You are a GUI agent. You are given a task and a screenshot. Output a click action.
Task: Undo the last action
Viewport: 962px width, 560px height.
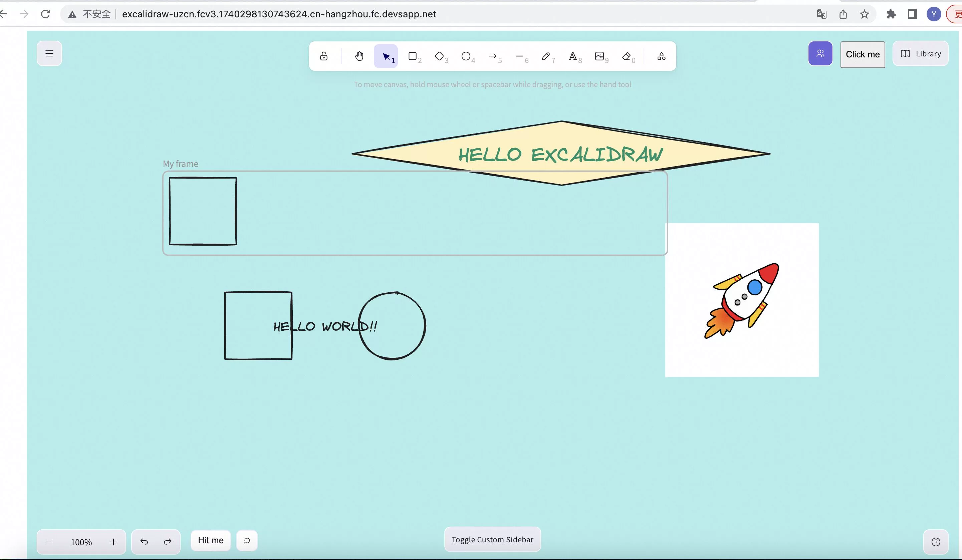[144, 542]
